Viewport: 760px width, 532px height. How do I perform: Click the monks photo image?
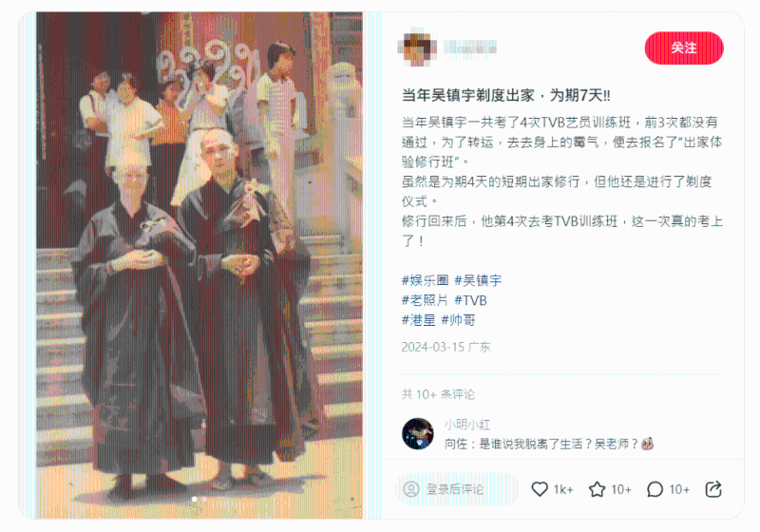pos(199,265)
